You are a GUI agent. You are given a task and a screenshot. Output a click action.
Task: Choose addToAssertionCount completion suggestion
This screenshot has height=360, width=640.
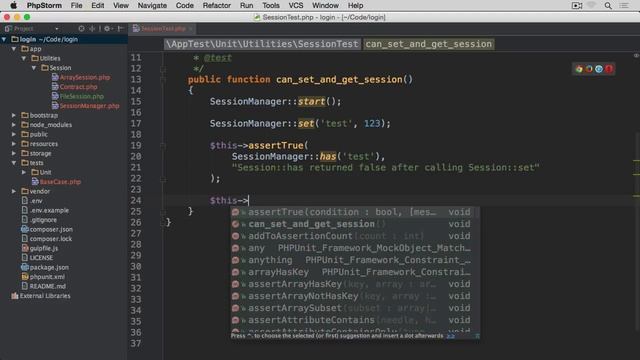355,236
